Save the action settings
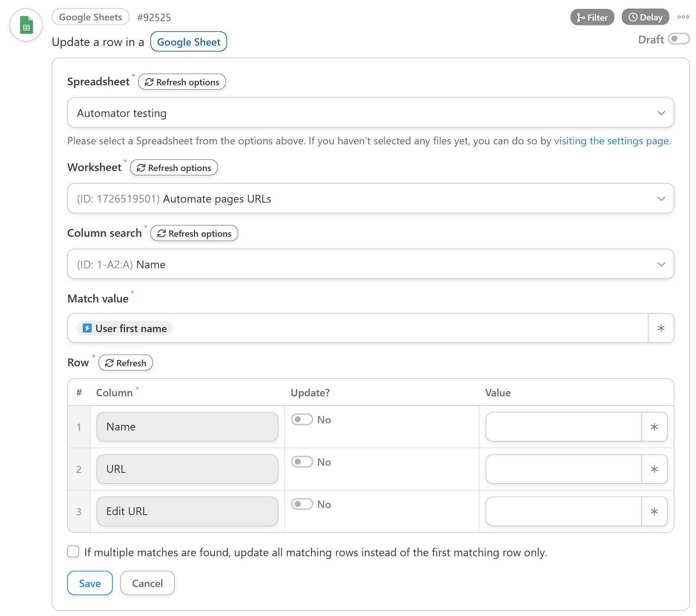This screenshot has height=616, width=696. coord(90,583)
